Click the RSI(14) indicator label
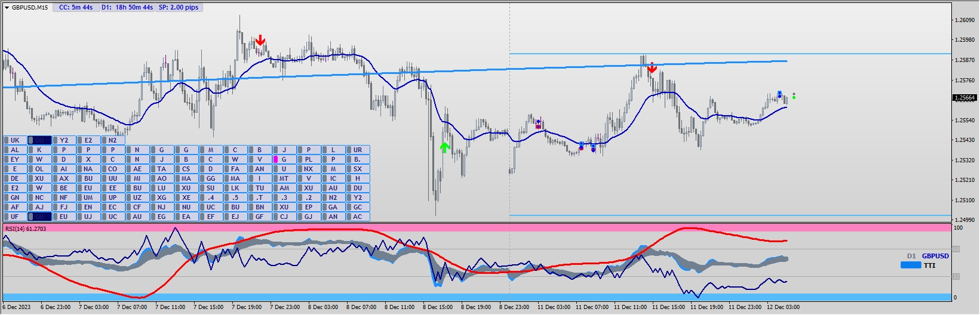 tap(25, 228)
